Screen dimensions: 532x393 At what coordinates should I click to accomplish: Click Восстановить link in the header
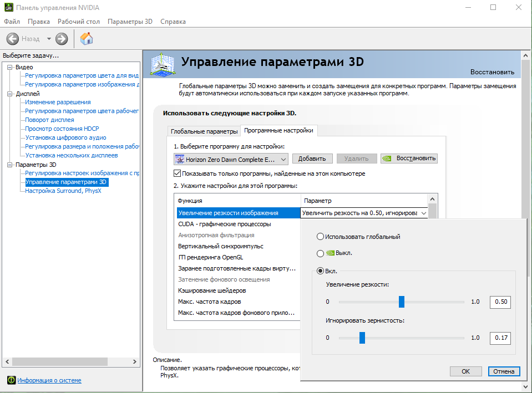pos(492,72)
